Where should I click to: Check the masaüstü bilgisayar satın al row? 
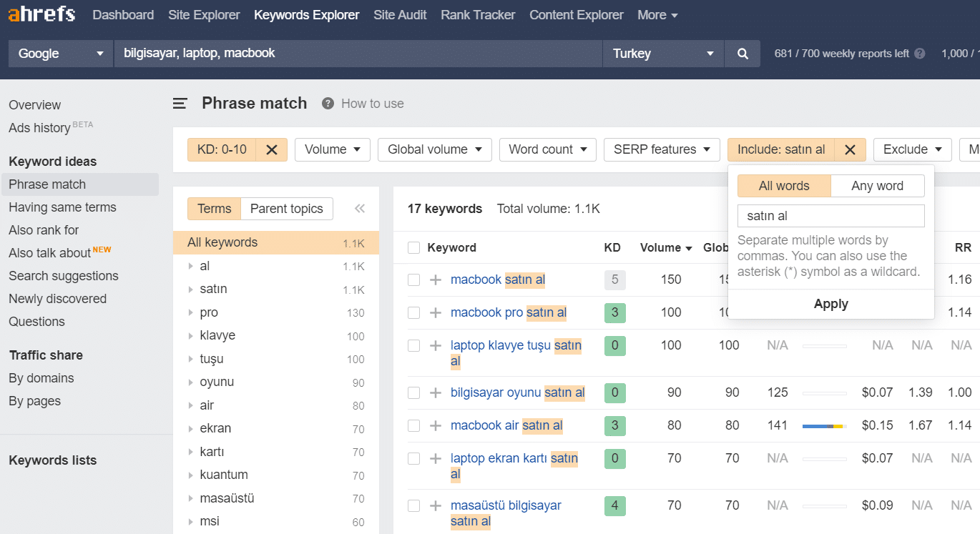(x=413, y=506)
